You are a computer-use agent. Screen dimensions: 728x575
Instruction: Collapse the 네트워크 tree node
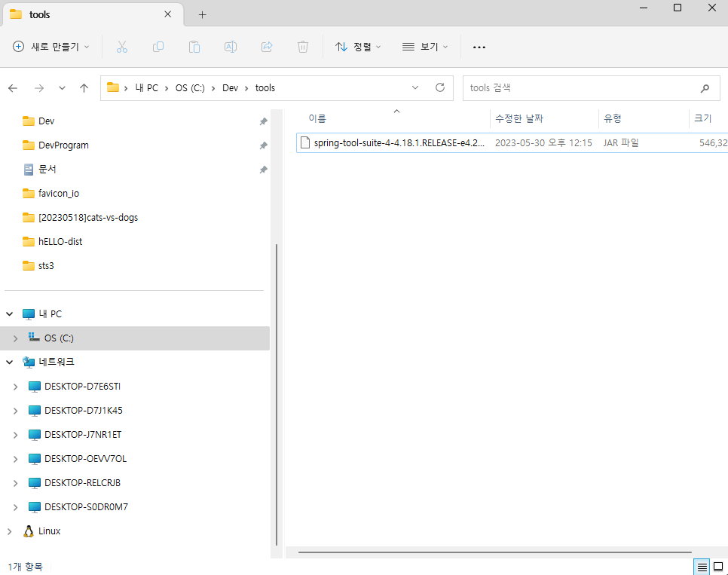[10, 362]
